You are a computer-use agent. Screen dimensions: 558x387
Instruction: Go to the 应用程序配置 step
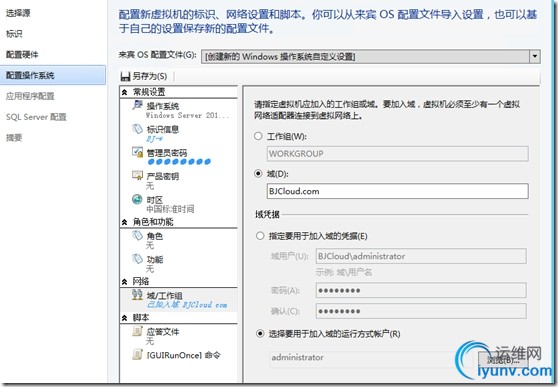30,96
